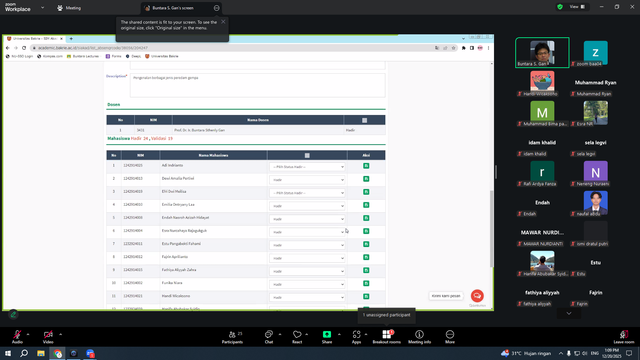Screen dimensions: 640x360
Task: Open attendance dropdown for Fajrin Aprilianto
Action: [307, 258]
